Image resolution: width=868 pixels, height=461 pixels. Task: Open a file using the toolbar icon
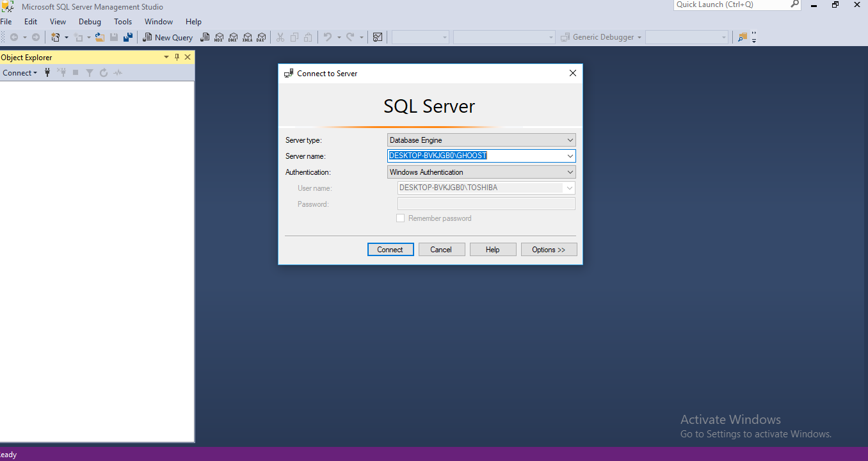point(100,37)
